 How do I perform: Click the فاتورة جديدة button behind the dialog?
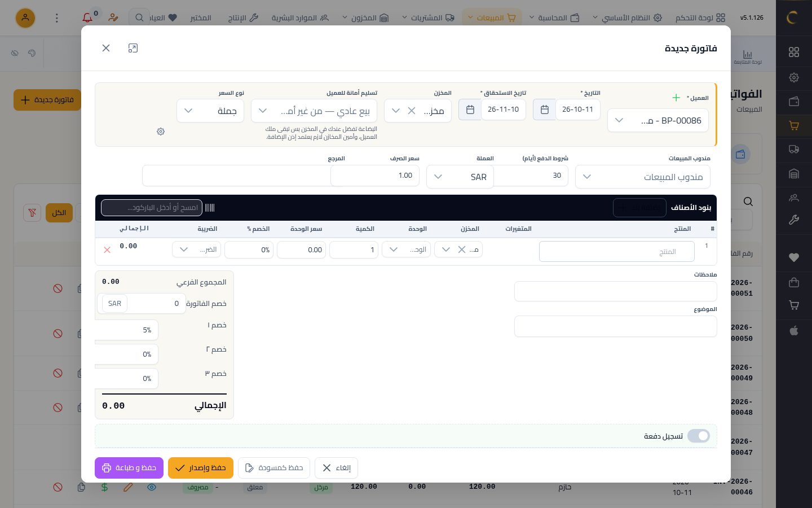click(47, 100)
